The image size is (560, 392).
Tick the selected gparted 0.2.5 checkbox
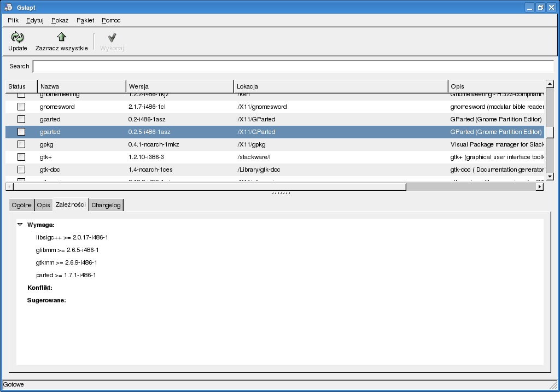click(x=21, y=132)
